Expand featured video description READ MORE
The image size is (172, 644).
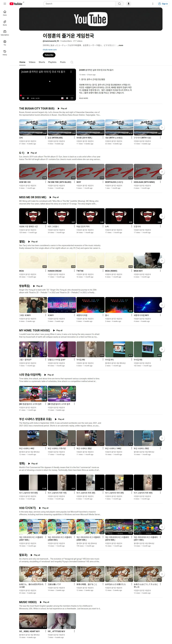84,98
